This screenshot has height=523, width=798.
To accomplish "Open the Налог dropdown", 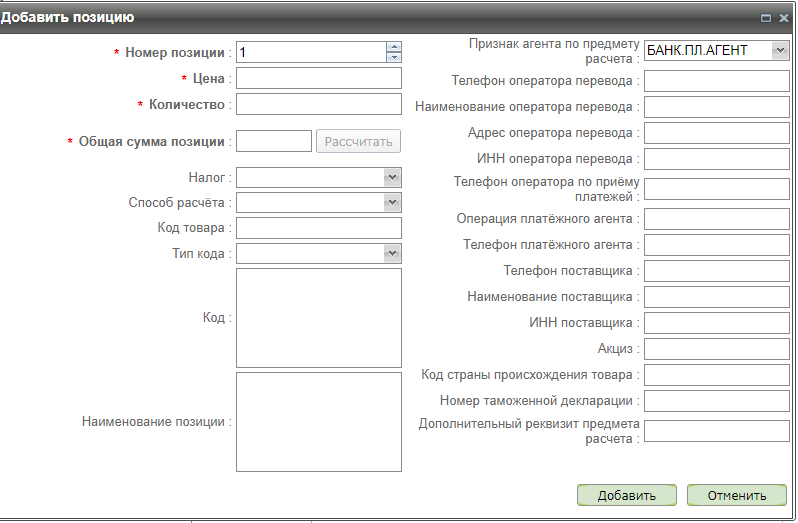I will click(x=392, y=177).
